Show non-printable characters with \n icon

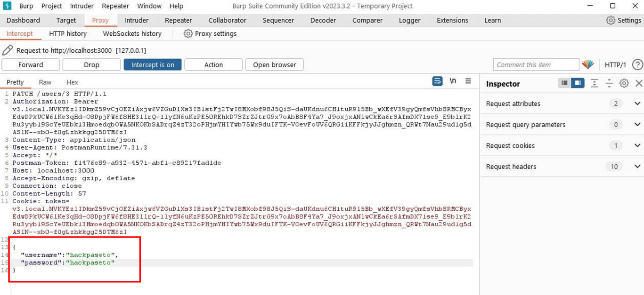coord(453,81)
